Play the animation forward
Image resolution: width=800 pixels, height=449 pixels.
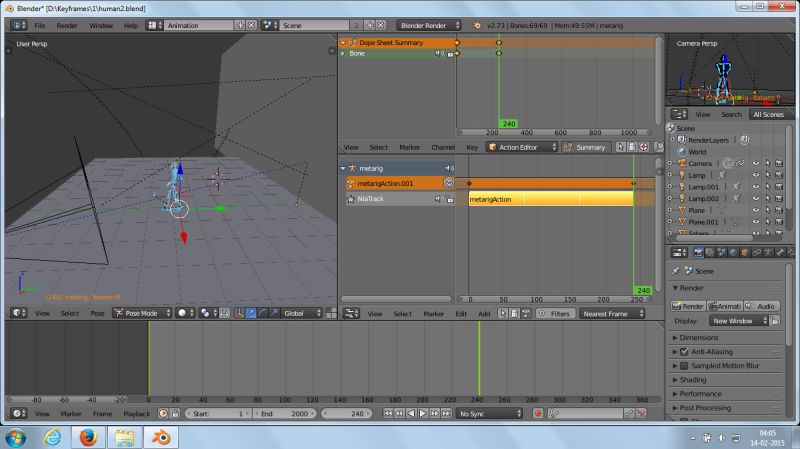(x=423, y=413)
